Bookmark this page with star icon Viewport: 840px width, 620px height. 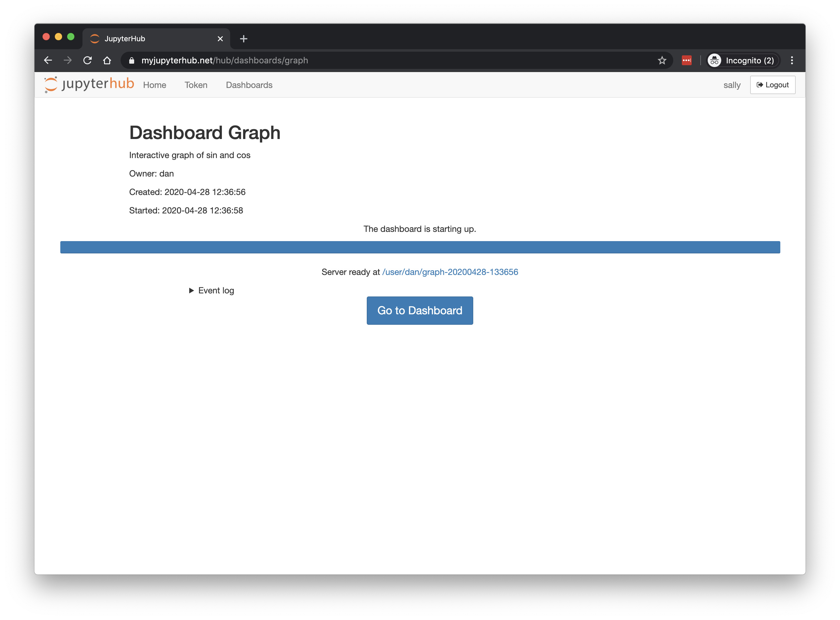pyautogui.click(x=662, y=60)
